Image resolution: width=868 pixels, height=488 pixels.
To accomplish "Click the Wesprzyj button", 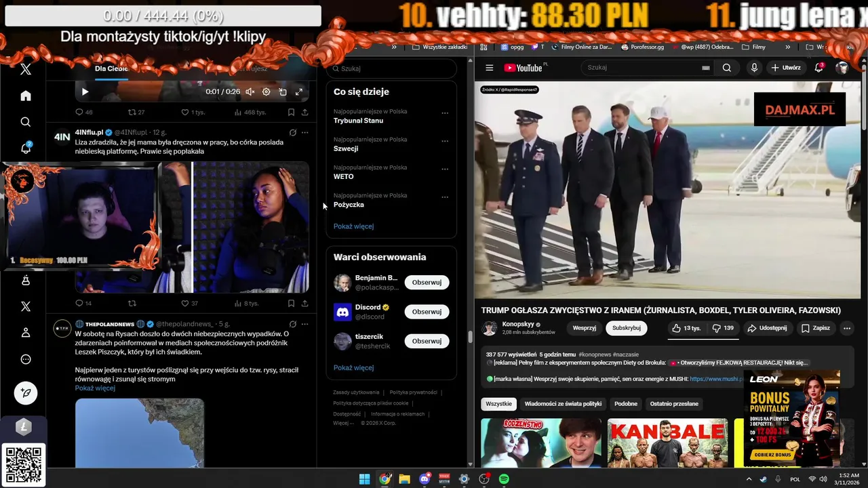I will [585, 328].
